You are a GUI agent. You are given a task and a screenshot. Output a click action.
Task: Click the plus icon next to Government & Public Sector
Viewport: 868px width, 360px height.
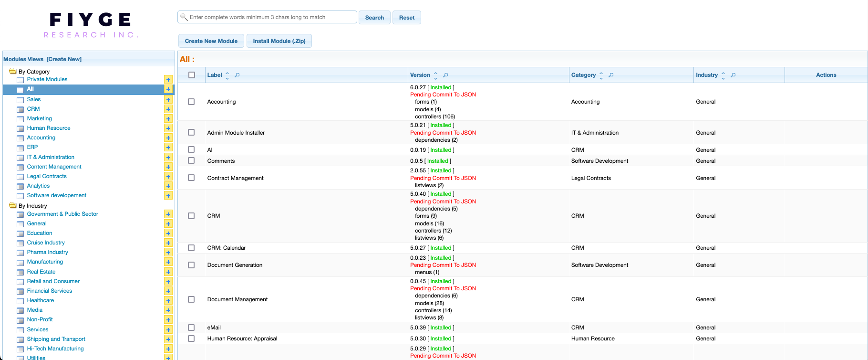tap(168, 214)
